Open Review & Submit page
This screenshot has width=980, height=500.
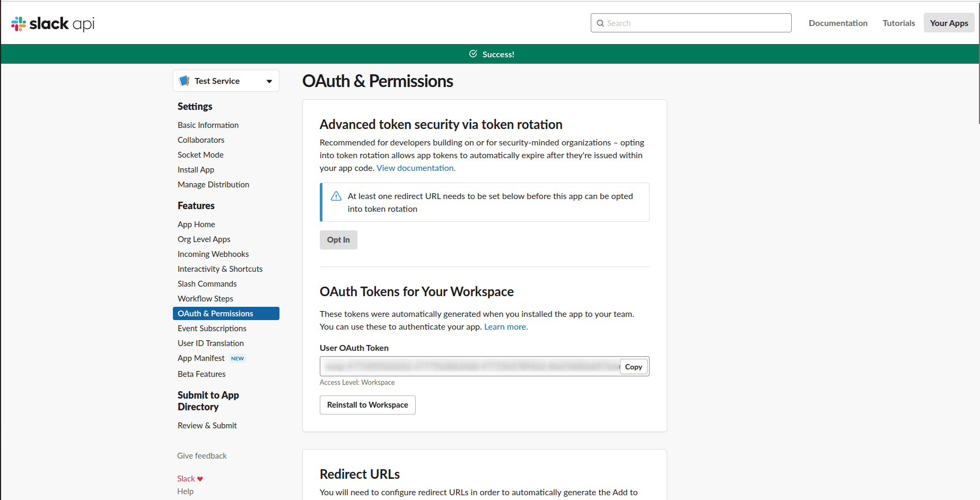click(207, 426)
